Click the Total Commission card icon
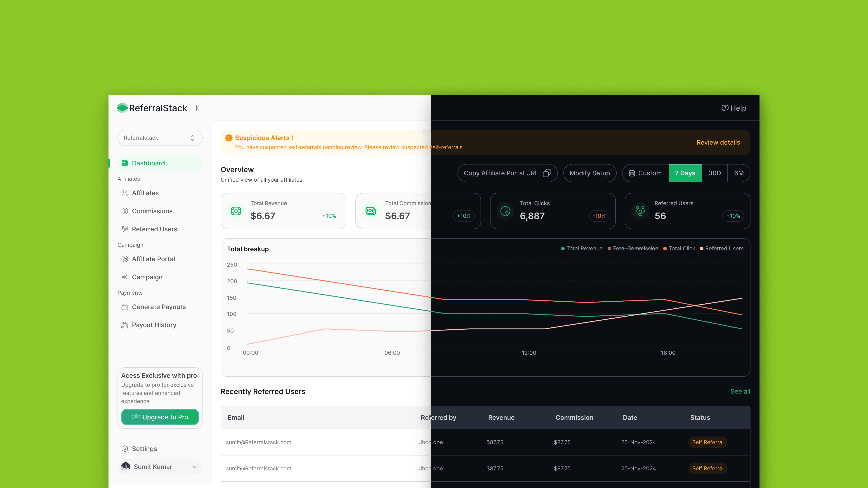The height and width of the screenshot is (488, 868). tap(370, 211)
